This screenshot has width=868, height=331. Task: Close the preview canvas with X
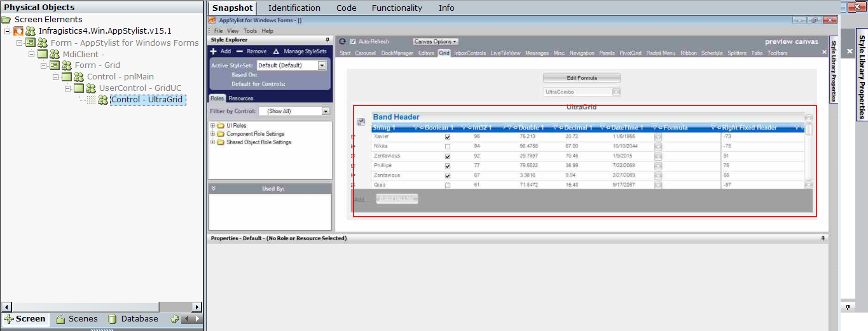[x=824, y=53]
